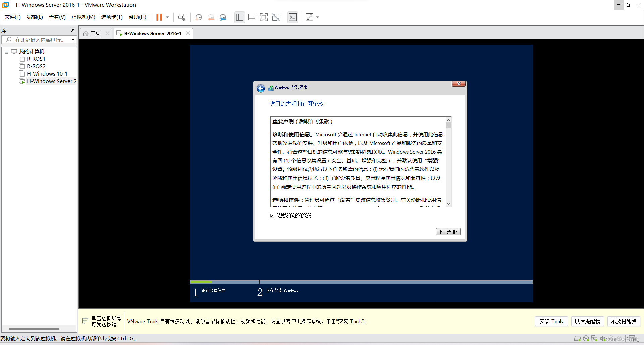
Task: Close the 主页 tab with its X
Action: click(x=107, y=33)
